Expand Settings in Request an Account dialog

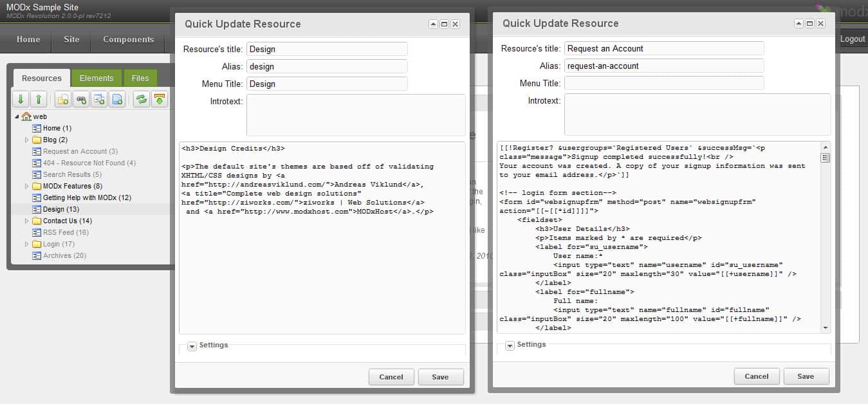click(x=510, y=345)
